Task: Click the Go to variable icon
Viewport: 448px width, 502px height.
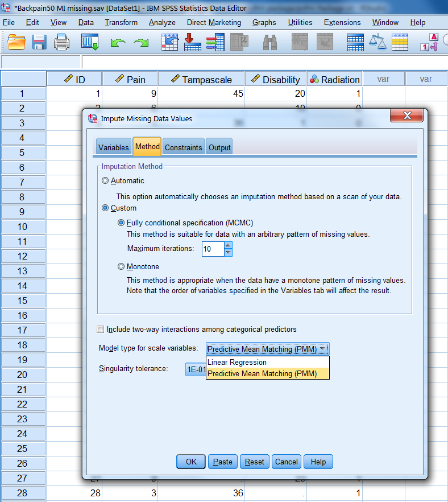Action: tap(193, 42)
